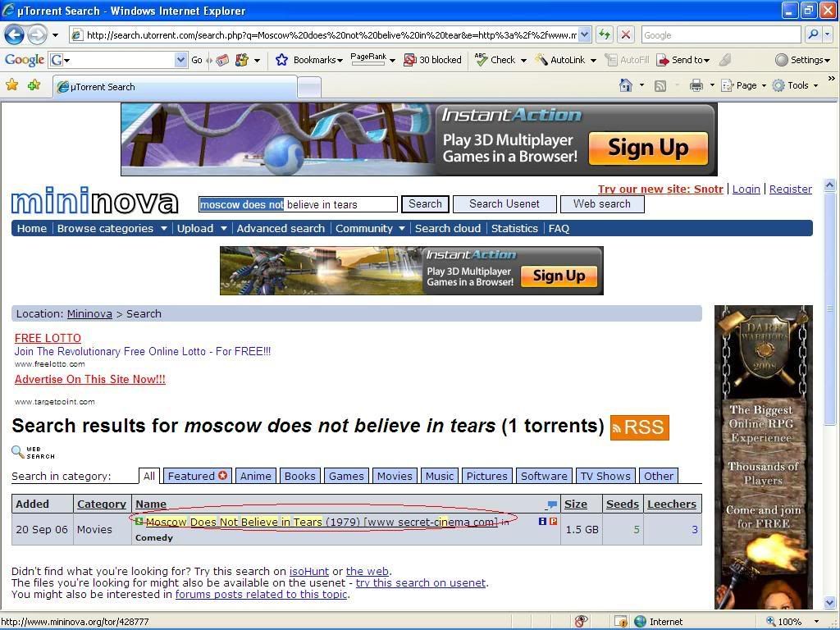The height and width of the screenshot is (630, 840).
Task: Click the mininova search text field
Action: click(x=298, y=204)
